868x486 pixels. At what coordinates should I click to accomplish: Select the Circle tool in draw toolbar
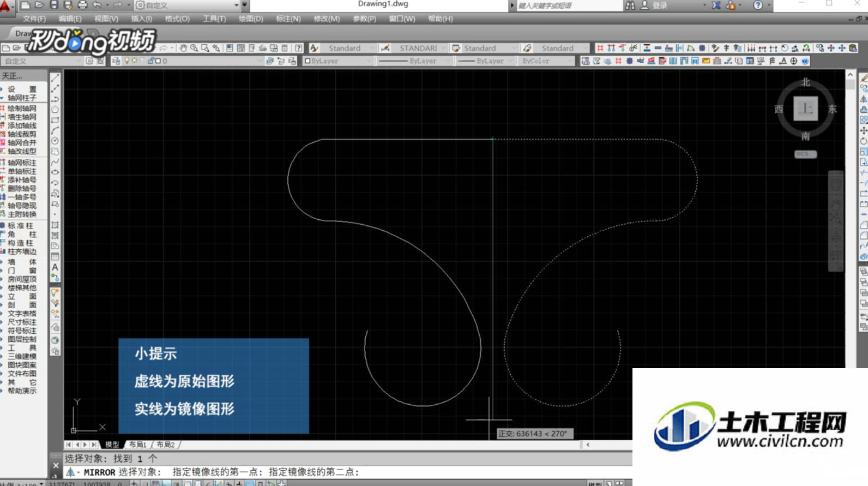tap(55, 141)
